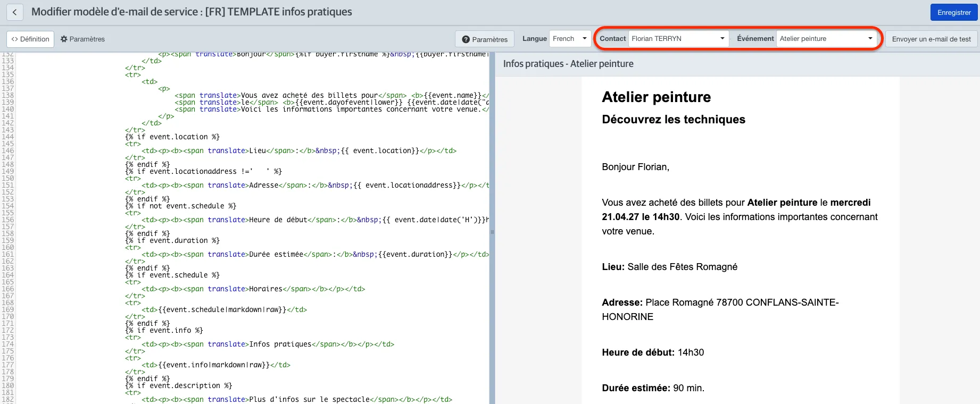Click the 'Lieu: Salle des Fêtes Romagné' line
The width and height of the screenshot is (980, 404).
pos(669,267)
